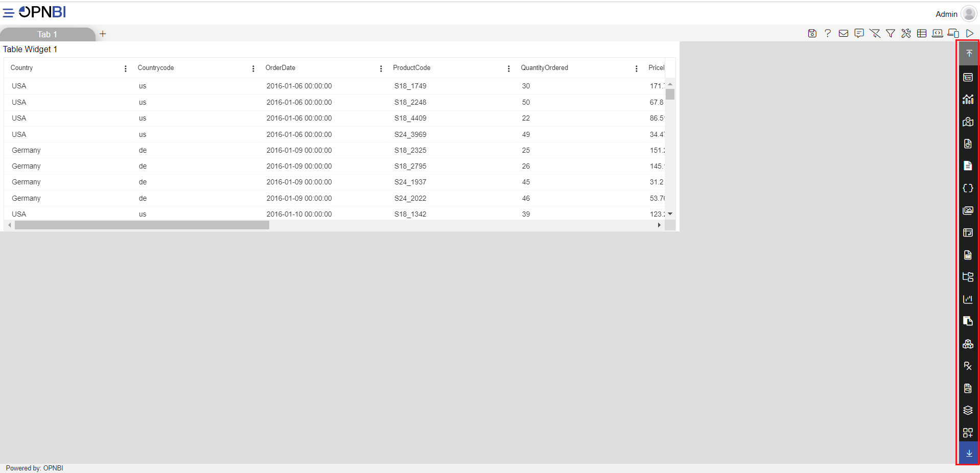Viewport: 980px width, 473px height.
Task: Click the play preview triangle icon
Action: click(969, 33)
